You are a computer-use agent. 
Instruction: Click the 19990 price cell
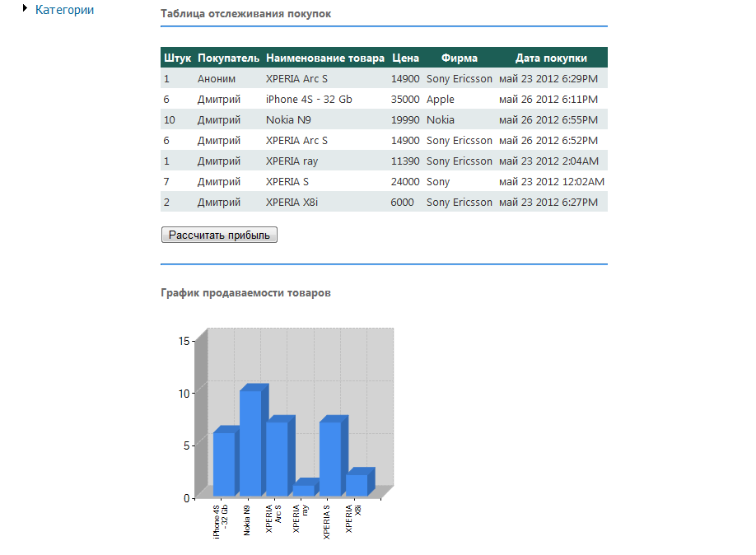pyautogui.click(x=405, y=120)
